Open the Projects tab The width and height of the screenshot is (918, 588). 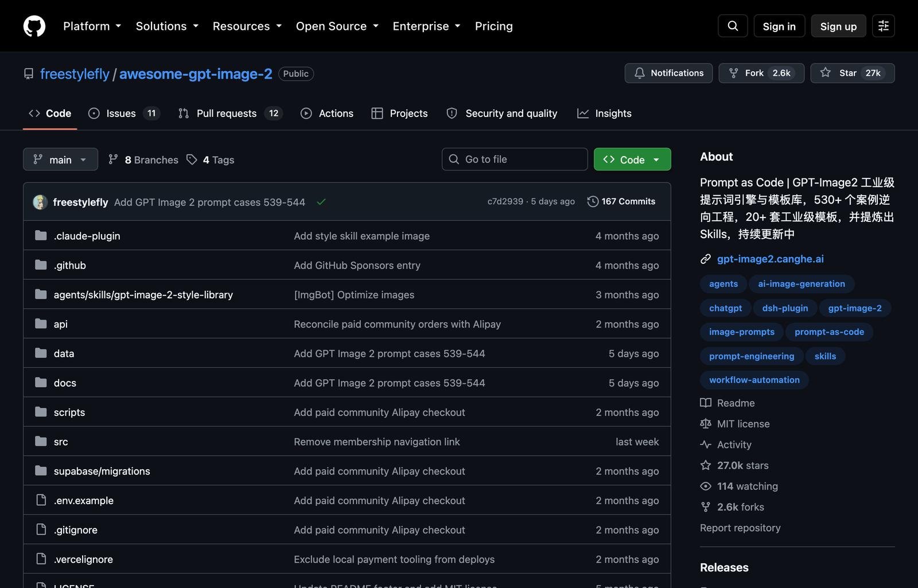(x=399, y=114)
